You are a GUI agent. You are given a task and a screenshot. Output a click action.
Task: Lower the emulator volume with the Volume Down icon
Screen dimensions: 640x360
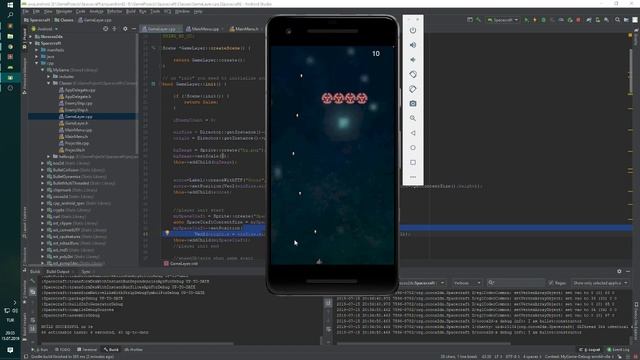pos(413,60)
